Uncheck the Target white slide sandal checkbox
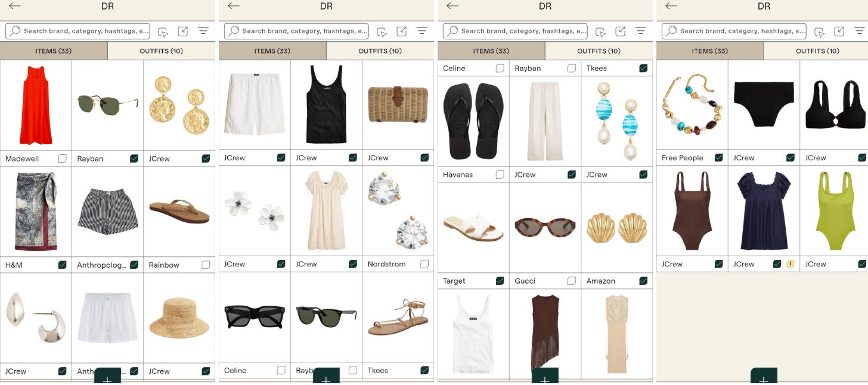This screenshot has width=868, height=385. 500,281
